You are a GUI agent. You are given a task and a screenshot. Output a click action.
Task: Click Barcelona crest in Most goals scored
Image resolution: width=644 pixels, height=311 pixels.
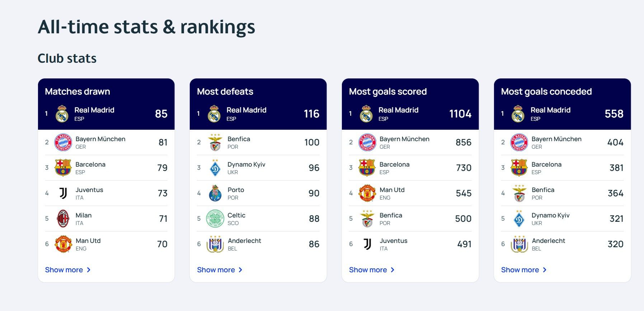click(367, 168)
